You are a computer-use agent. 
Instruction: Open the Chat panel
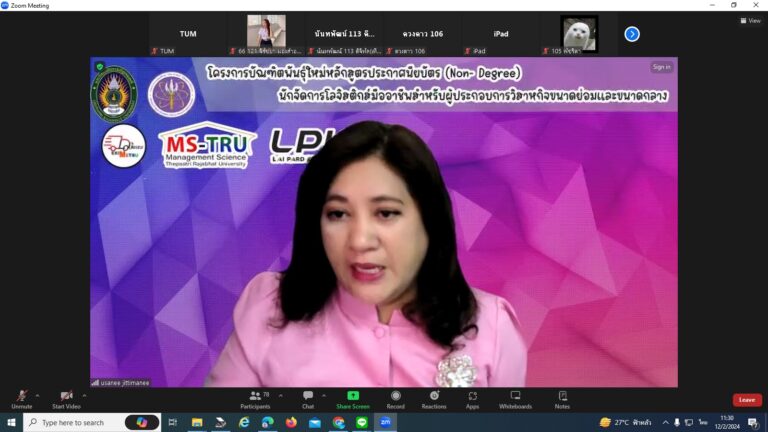308,399
